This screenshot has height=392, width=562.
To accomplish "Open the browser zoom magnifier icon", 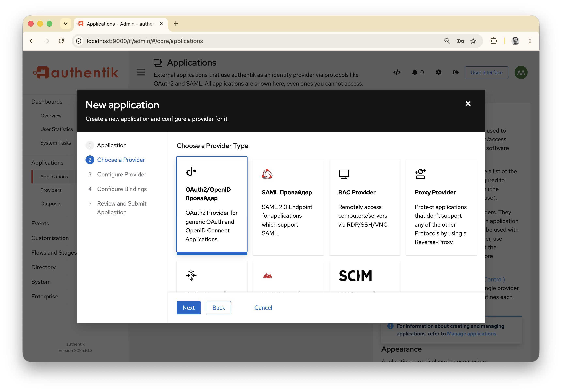I will (x=447, y=41).
